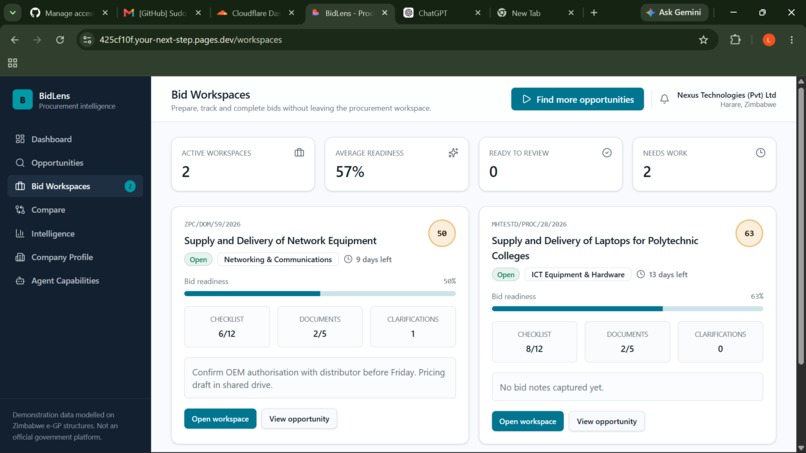Click the clock icon in Needs Work card
Image resolution: width=806 pixels, height=453 pixels.
760,153
